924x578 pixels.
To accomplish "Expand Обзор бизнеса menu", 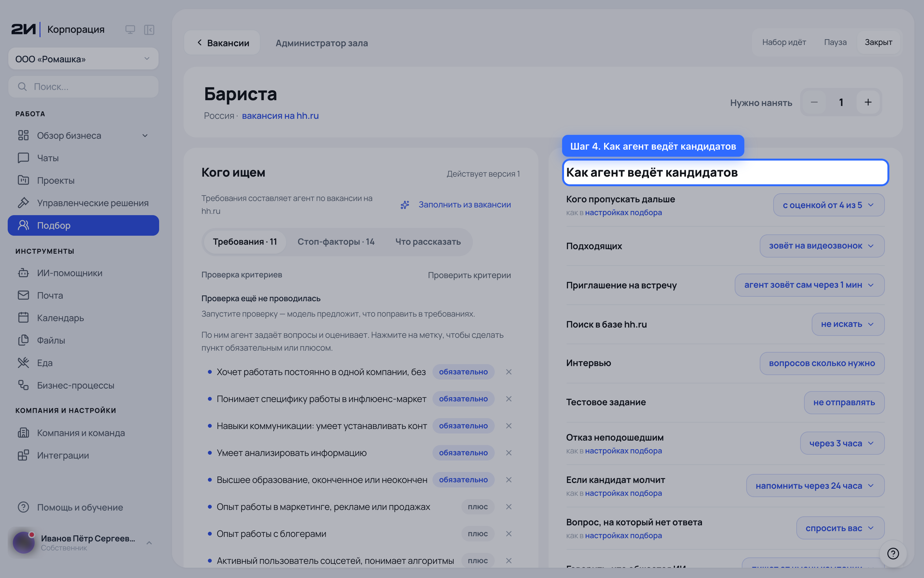I will click(83, 135).
